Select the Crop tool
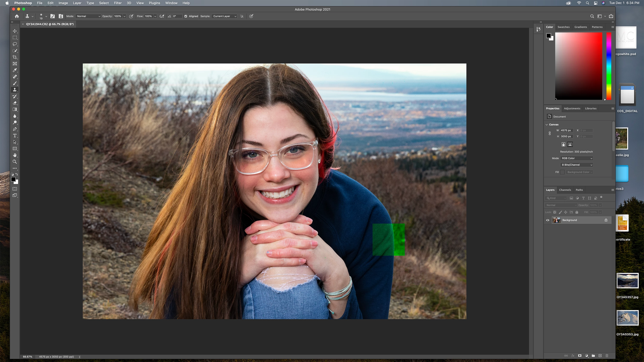This screenshot has width=644, height=362. (15, 57)
